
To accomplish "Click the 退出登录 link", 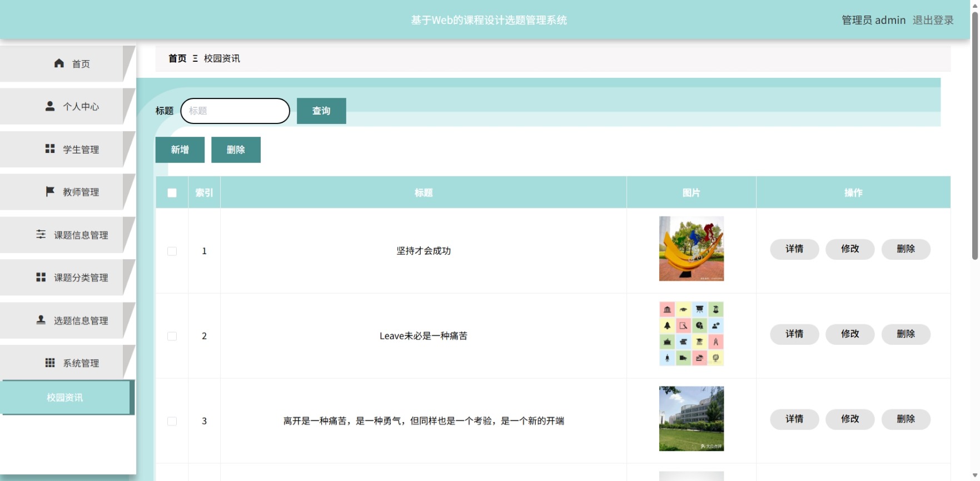I will tap(933, 20).
